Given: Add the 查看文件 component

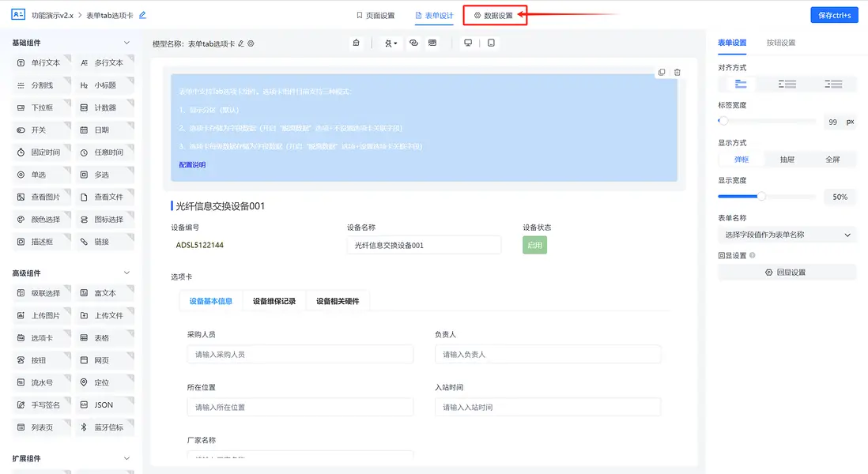Looking at the screenshot, I should click(104, 197).
